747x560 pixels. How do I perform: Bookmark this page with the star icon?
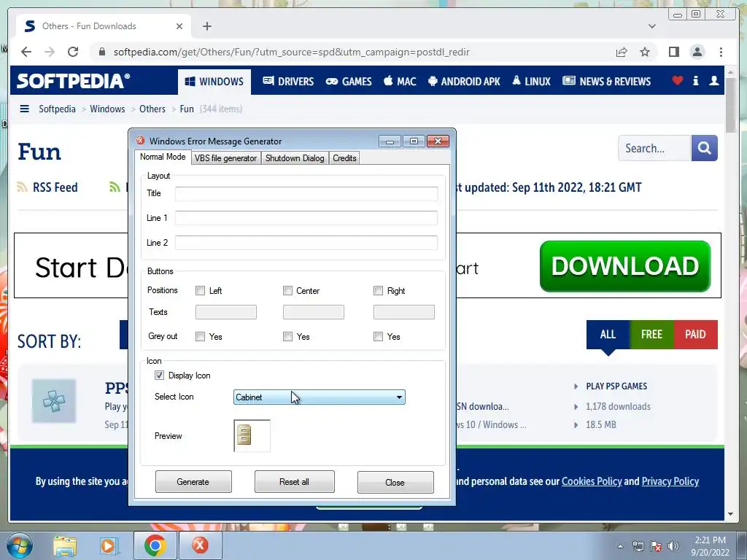tap(645, 52)
